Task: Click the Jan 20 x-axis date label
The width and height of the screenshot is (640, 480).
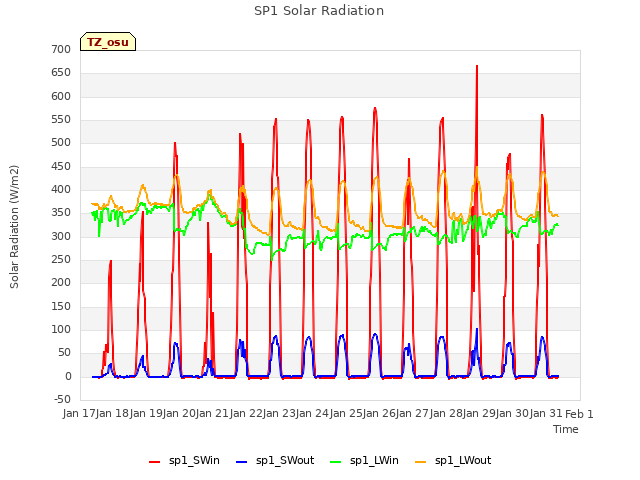Action: [180, 414]
